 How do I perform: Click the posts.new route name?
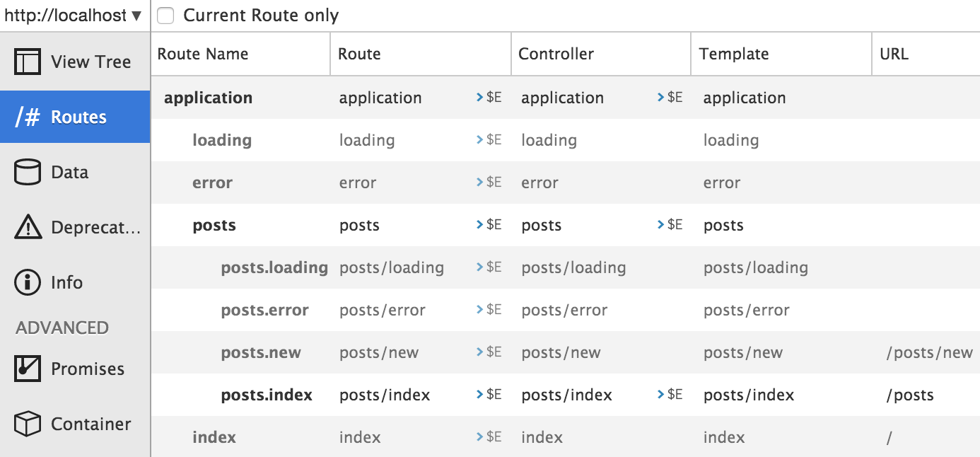click(261, 352)
